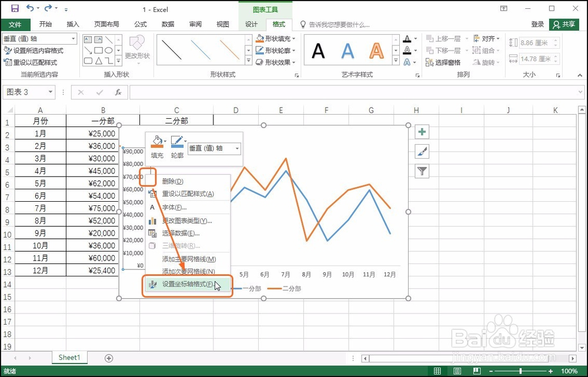
Task: Open Chart Filters via the funnel icon
Action: 422,171
